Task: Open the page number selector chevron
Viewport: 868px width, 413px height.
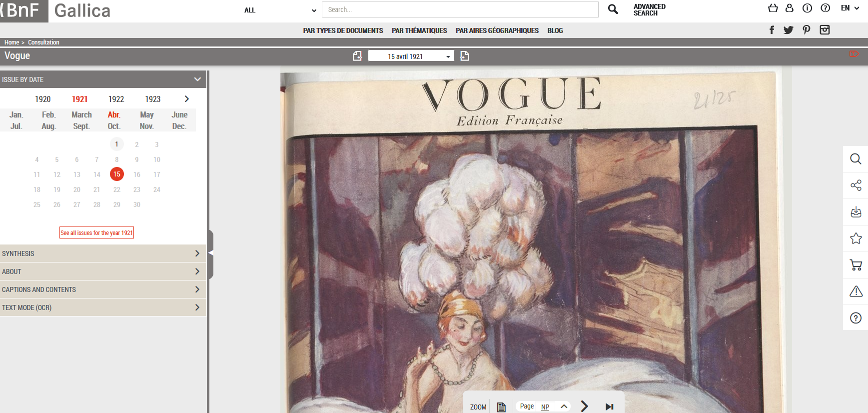Action: 564,406
